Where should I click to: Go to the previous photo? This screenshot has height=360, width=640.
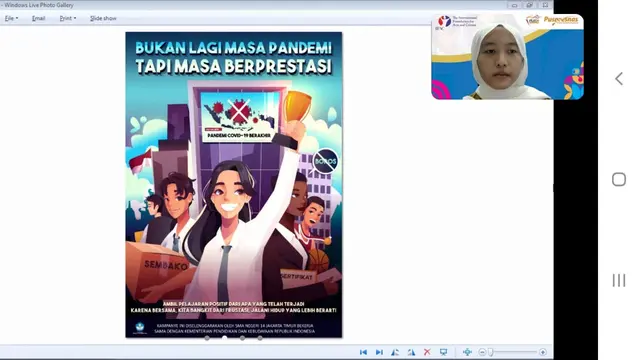point(363,352)
